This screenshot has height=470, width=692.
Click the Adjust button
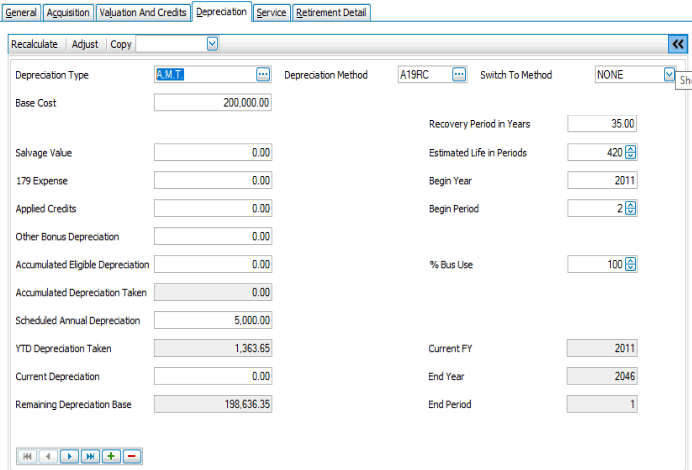85,44
